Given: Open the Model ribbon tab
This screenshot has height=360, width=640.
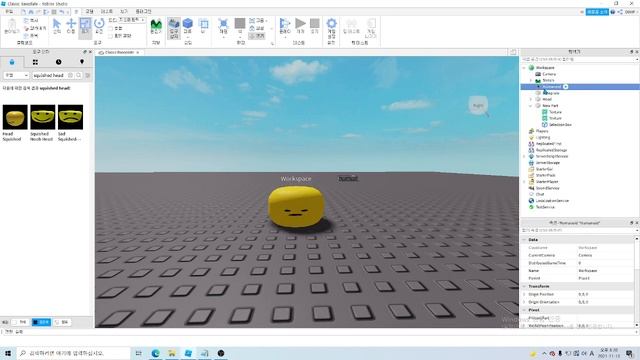Looking at the screenshot, I should coord(89,11).
